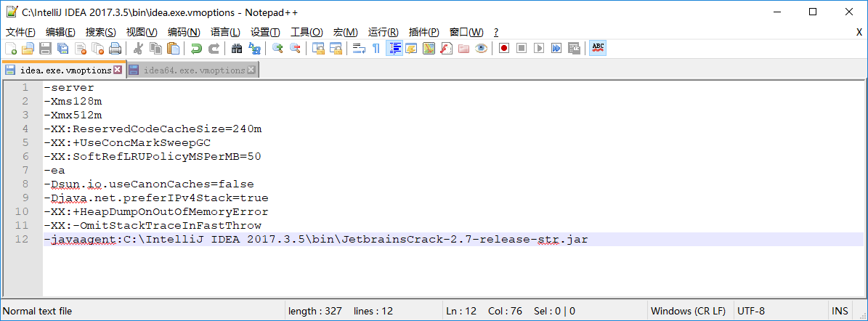Viewport: 868px width, 321px height.
Task: Open Folder as Workspace icon
Action: (x=463, y=49)
